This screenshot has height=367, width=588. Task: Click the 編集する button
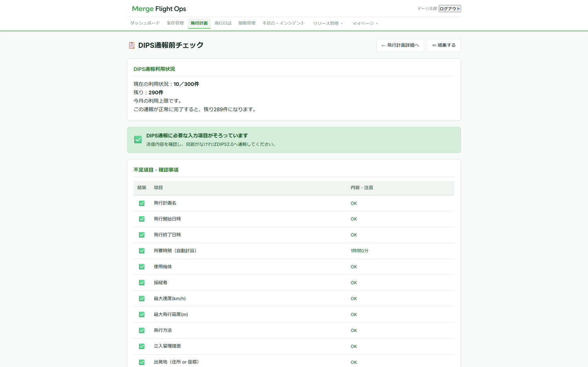coord(444,45)
